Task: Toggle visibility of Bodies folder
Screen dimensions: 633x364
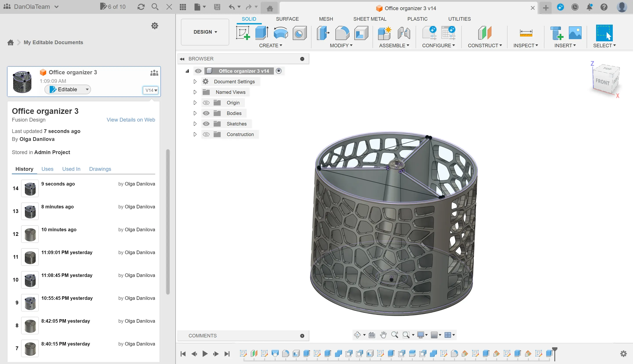Action: coord(206,113)
